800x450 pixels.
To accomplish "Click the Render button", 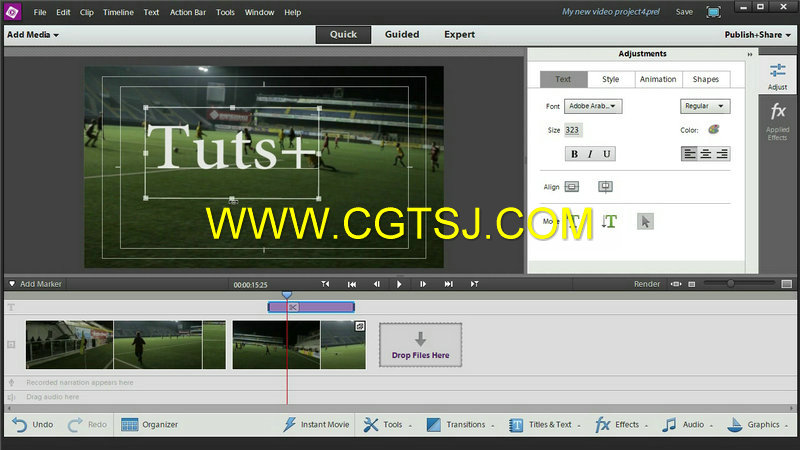I will 647,284.
